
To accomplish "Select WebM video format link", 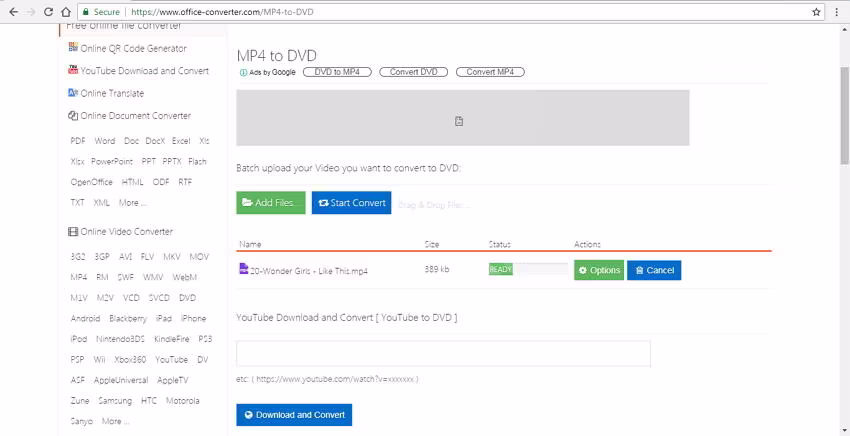I will click(x=185, y=277).
